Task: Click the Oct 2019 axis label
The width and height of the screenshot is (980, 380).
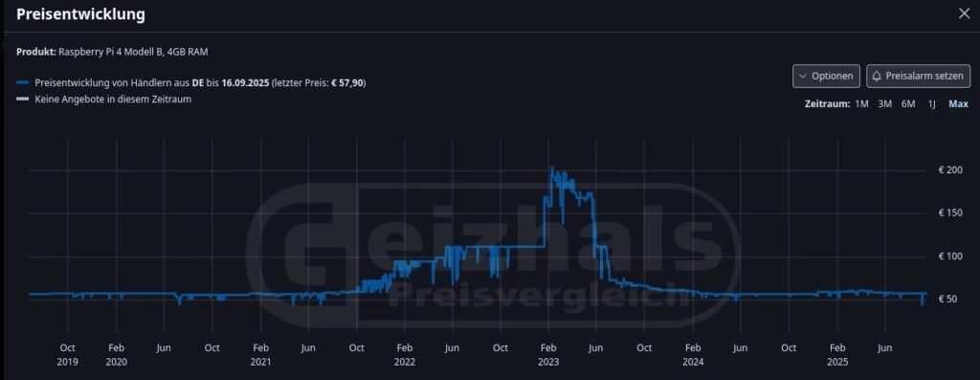Action: click(x=68, y=354)
